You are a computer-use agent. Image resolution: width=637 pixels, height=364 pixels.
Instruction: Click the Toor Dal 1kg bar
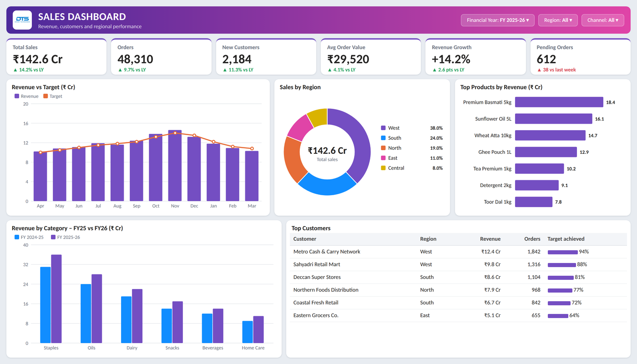click(x=534, y=202)
